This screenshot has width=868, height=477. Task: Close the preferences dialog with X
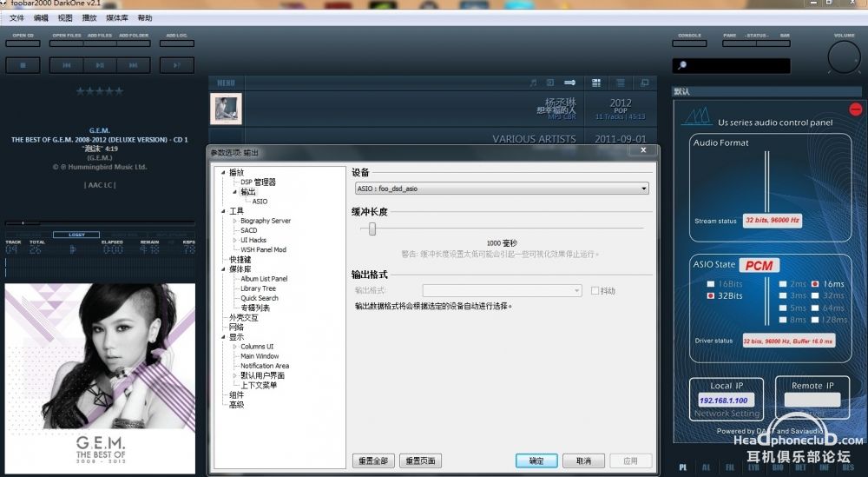(643, 150)
